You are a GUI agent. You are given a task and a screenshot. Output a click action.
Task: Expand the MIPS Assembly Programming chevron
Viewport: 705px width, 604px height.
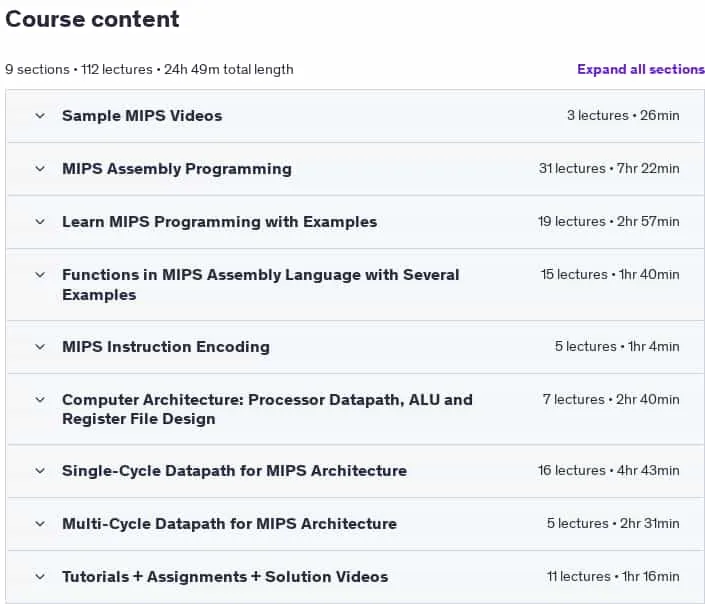[40, 169]
